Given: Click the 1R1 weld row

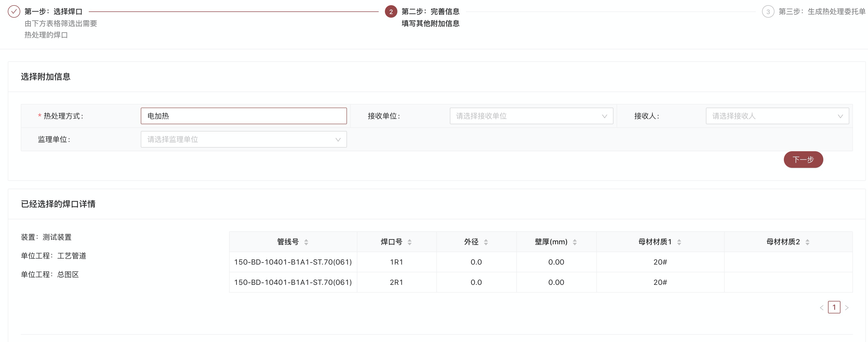Looking at the screenshot, I should (x=541, y=262).
